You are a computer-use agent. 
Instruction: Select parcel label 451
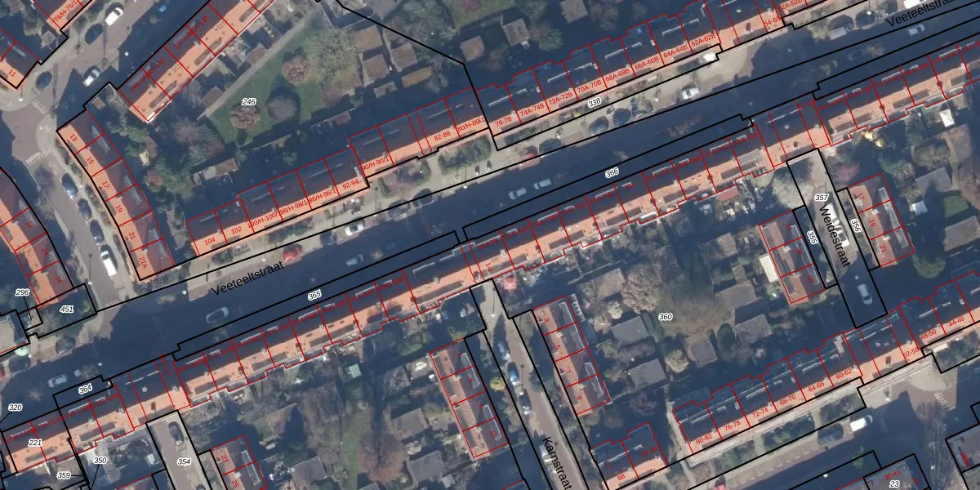[x=66, y=309]
